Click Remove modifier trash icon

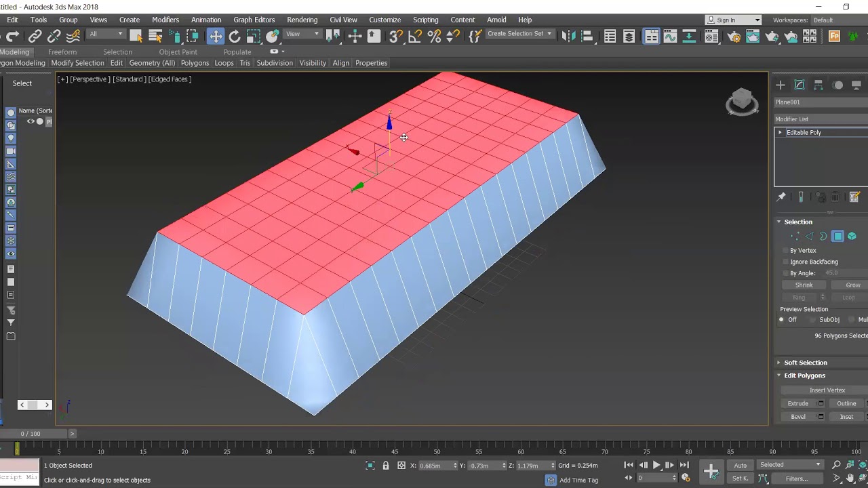pyautogui.click(x=835, y=197)
